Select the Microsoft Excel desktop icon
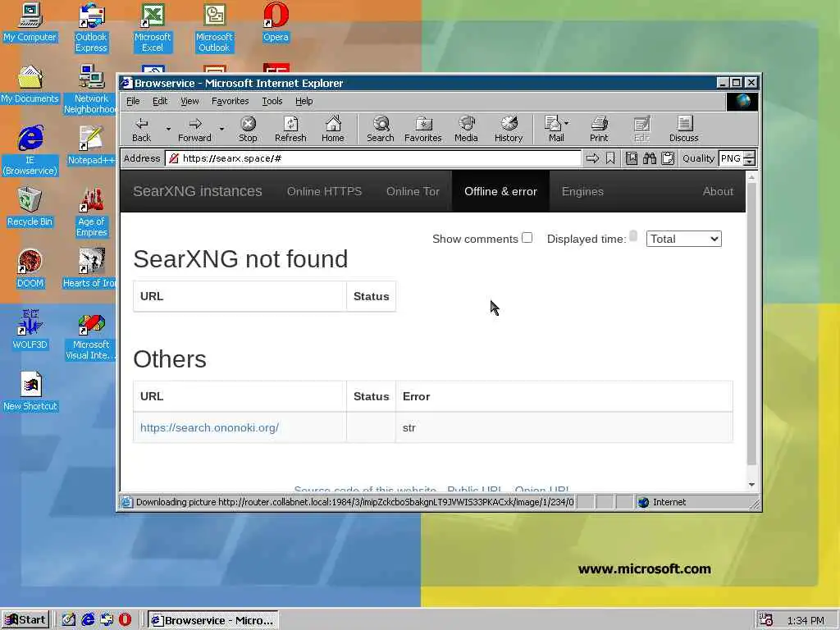 pos(153,28)
